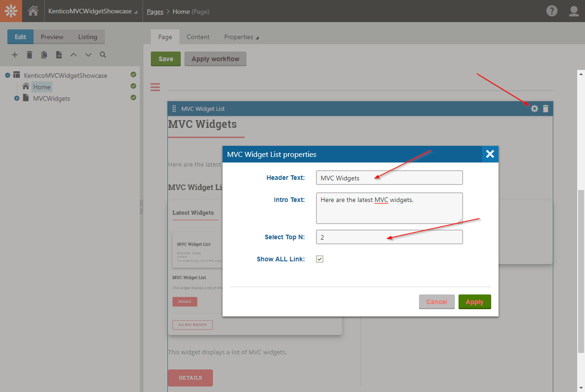Click the Home page house icon in tree
The height and width of the screenshot is (392, 585).
(26, 86)
